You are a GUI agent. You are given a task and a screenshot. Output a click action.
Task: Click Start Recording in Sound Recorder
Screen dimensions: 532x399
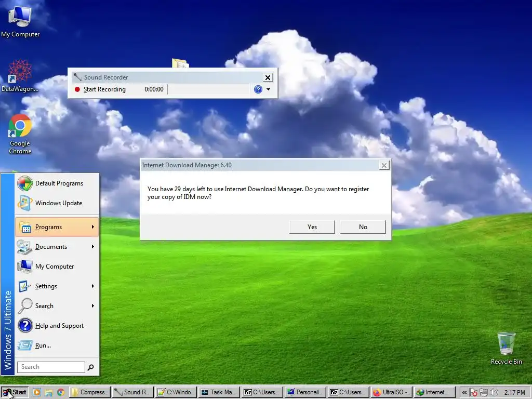click(x=100, y=89)
